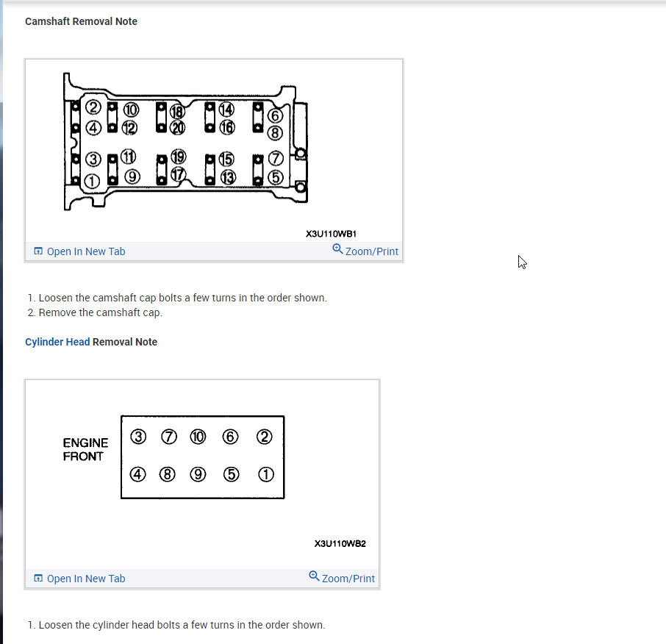Follow the Cylinder Head hyperlink
The width and height of the screenshot is (666, 644).
pos(57,342)
